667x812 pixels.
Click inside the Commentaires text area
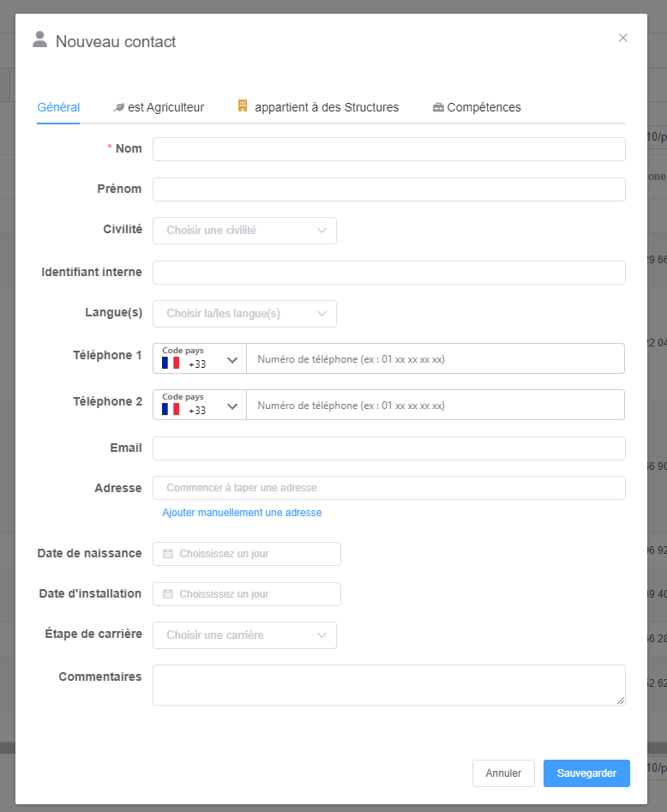388,684
